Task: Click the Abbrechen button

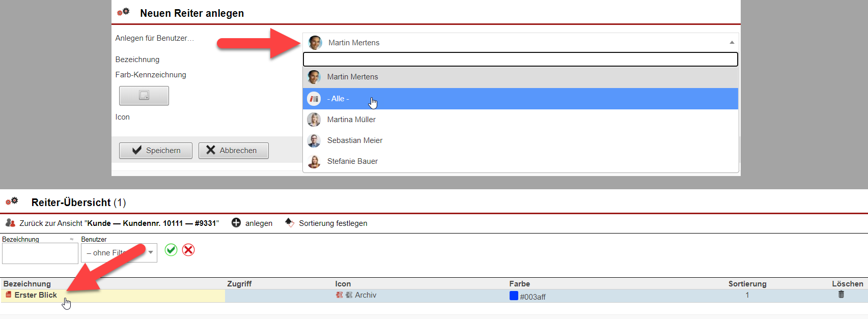Action: coord(234,151)
